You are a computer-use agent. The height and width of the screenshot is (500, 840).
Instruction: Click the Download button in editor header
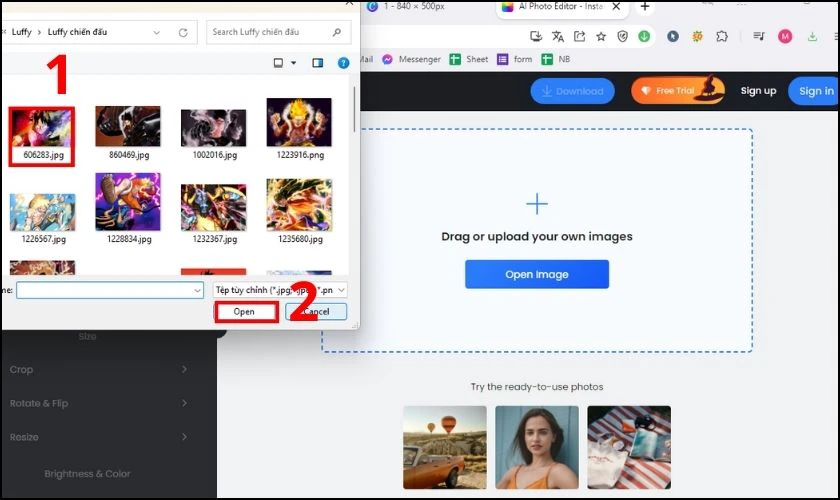coord(572,91)
